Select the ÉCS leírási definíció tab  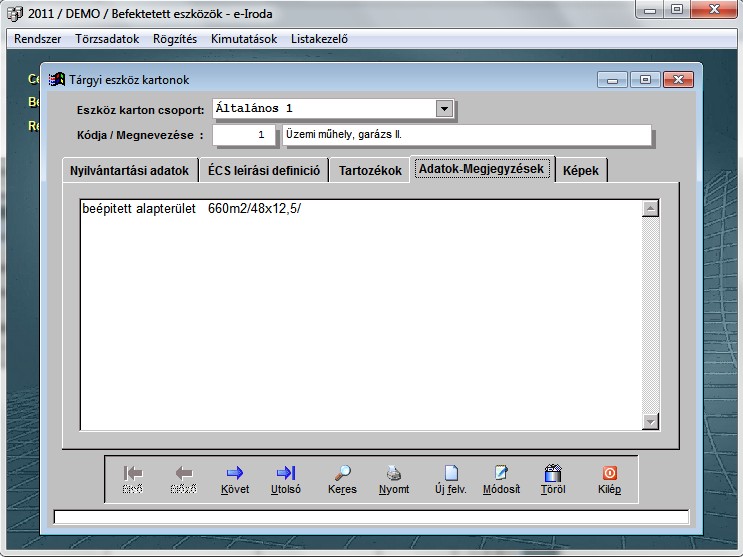coord(264,171)
